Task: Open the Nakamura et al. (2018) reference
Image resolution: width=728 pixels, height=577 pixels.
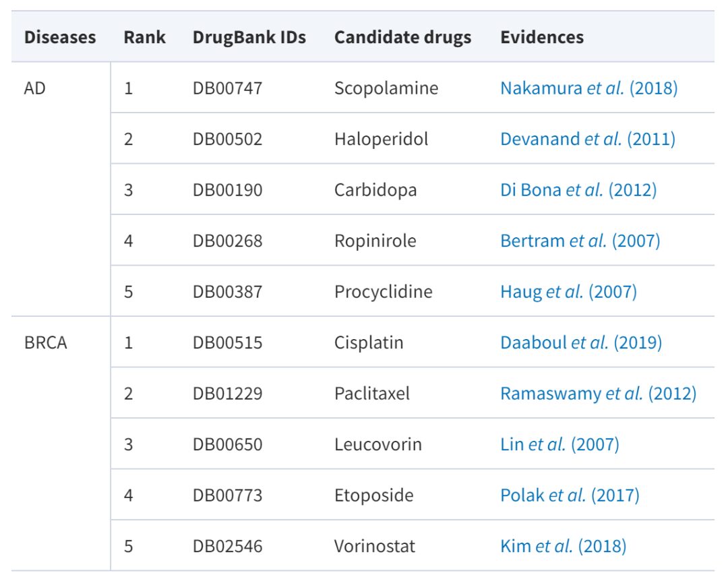Action: [x=588, y=88]
